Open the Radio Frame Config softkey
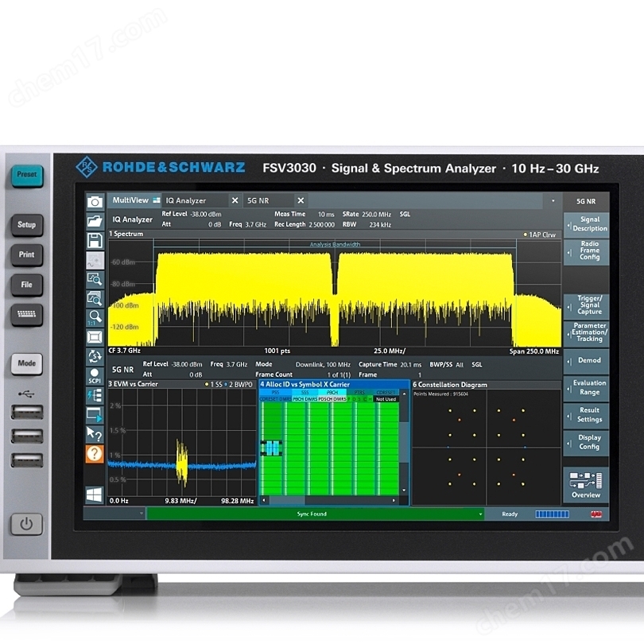Viewport: 644px width, 644px height. (x=586, y=250)
